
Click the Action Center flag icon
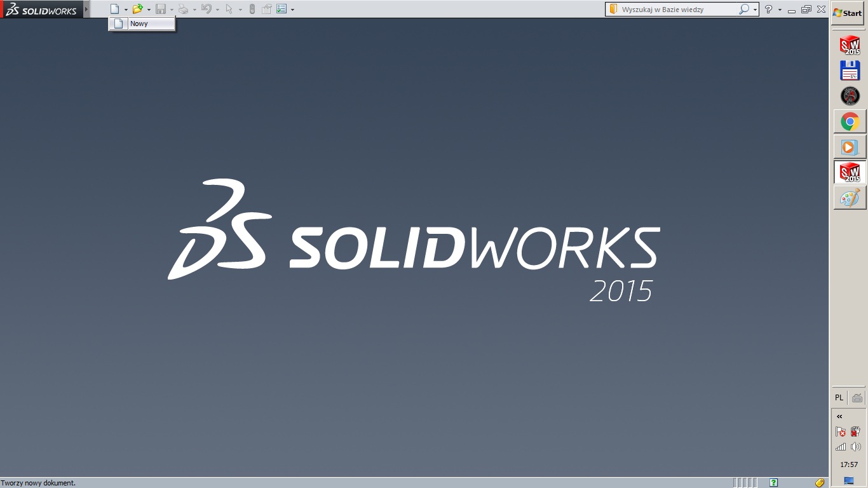click(841, 431)
